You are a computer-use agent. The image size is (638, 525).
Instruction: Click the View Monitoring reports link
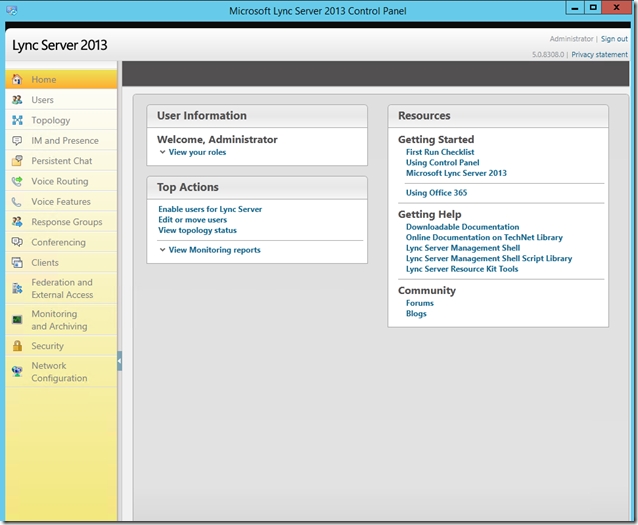coord(214,249)
